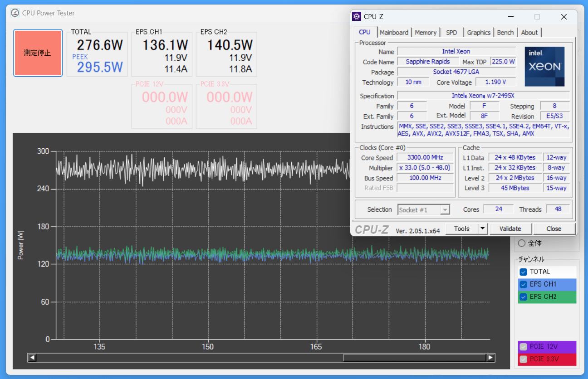This screenshot has height=379, width=588.
Task: Minimize the CPU-Z window
Action: 511,17
